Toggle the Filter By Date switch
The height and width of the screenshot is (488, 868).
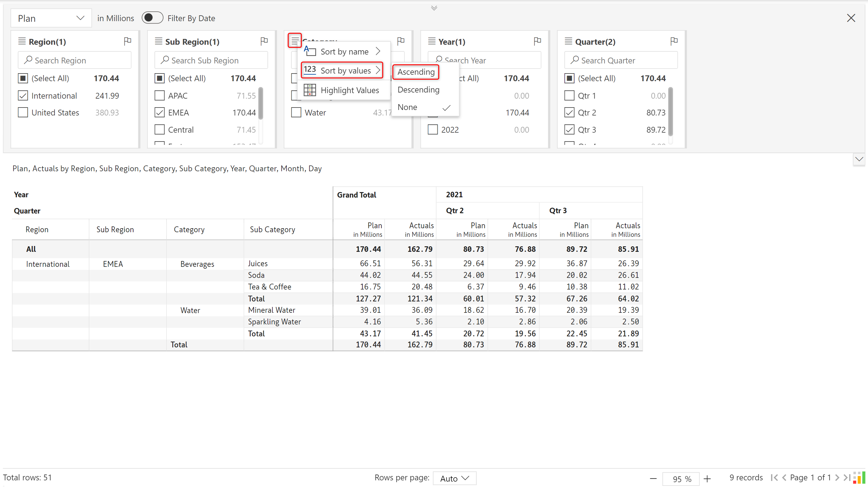152,18
